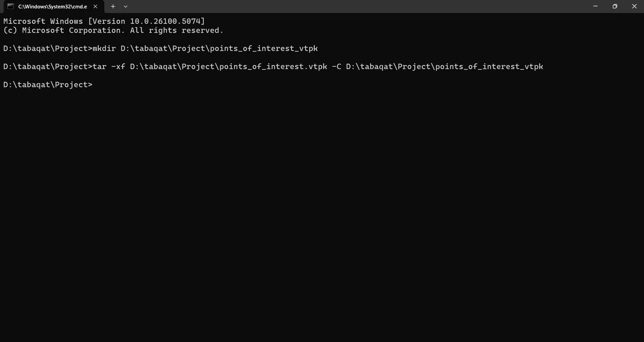Click the Microsoft Windows version line
This screenshot has height=342, width=644.
tap(103, 21)
